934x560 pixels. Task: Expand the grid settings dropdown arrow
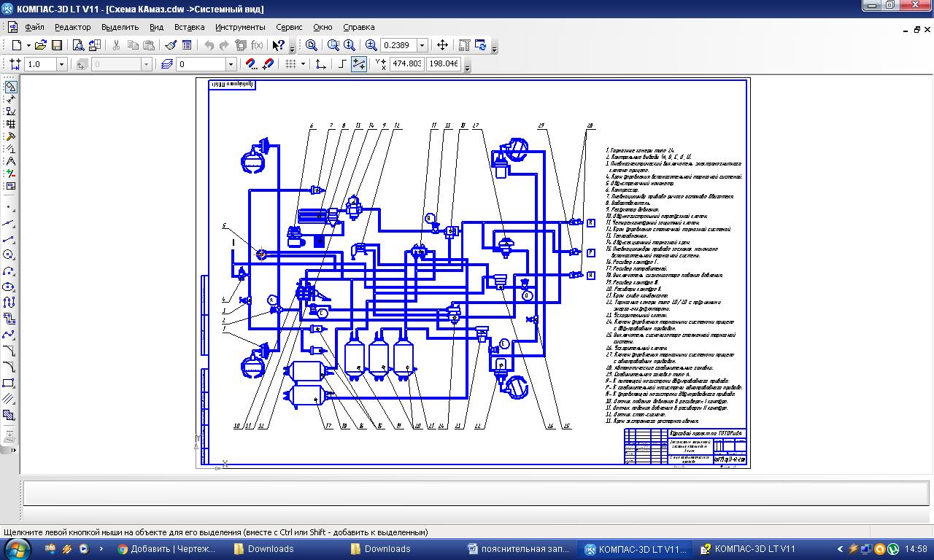pos(303,64)
